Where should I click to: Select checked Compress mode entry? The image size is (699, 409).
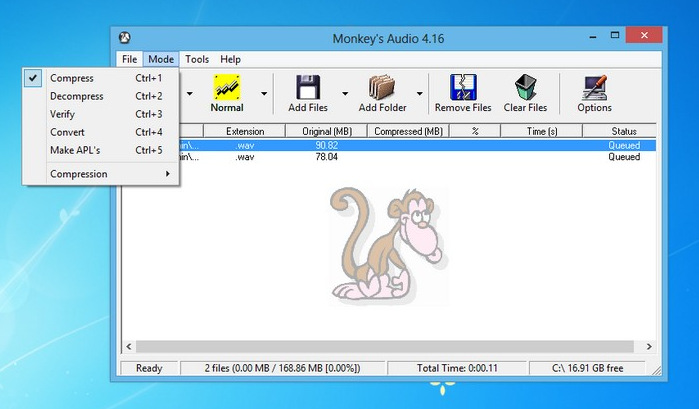101,78
